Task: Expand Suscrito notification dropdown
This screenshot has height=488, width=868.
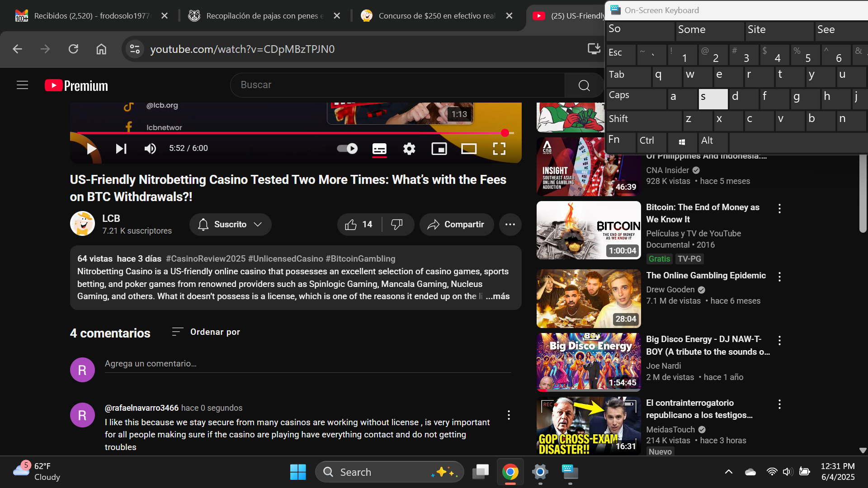Action: (230, 225)
